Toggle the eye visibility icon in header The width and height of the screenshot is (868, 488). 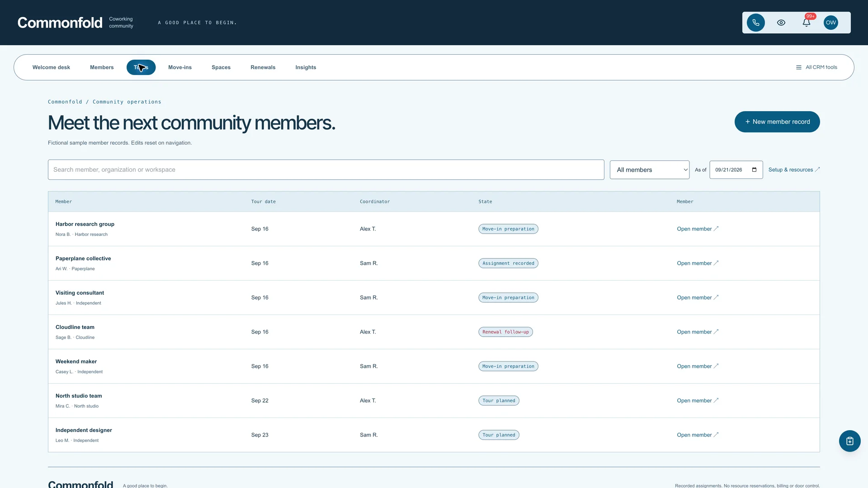[x=781, y=23]
